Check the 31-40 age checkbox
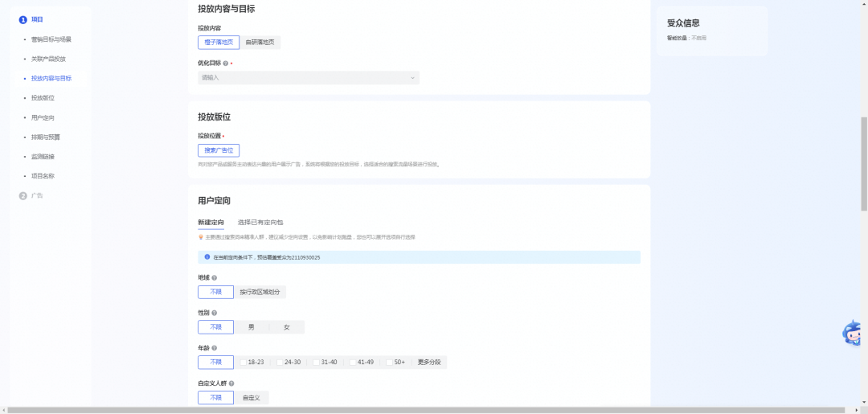This screenshot has height=414, width=868. tap(316, 363)
